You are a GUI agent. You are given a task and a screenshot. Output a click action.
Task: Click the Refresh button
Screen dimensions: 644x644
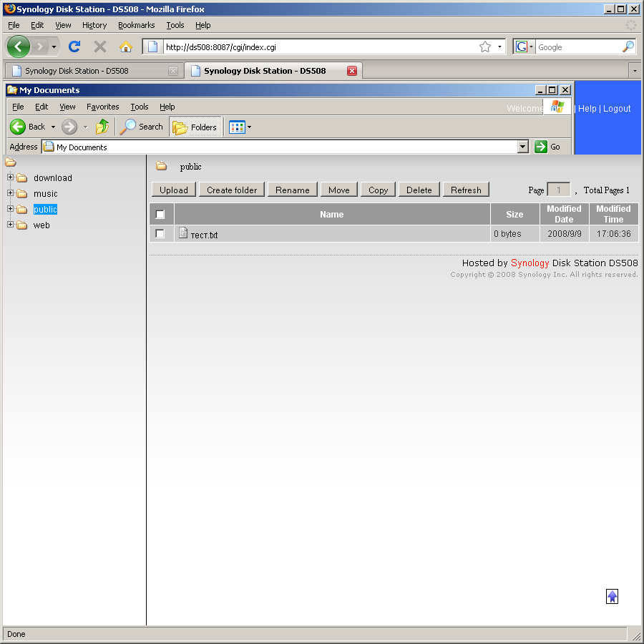(x=466, y=190)
